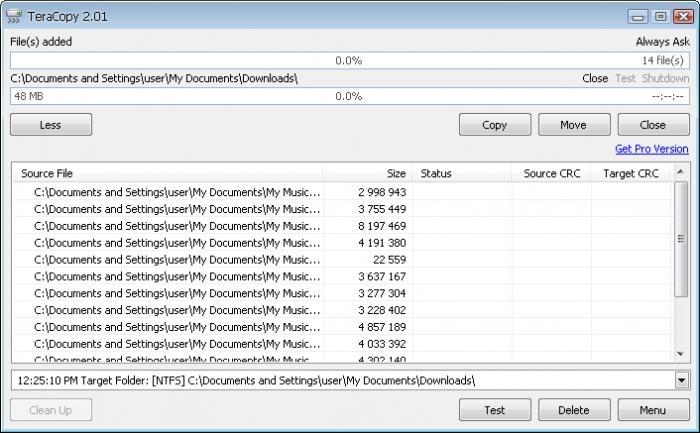700x433 pixels.
Task: Sort list by Size column header
Action: [x=367, y=173]
